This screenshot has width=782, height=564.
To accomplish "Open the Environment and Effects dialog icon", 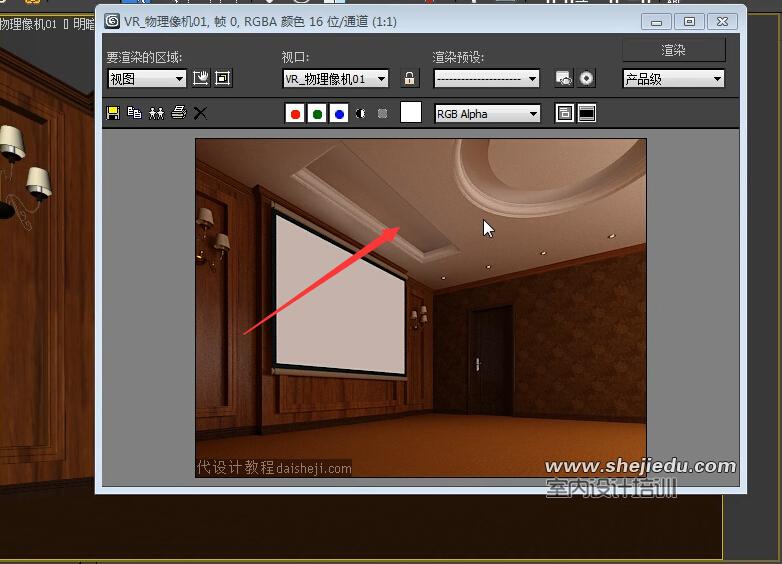I will pyautogui.click(x=586, y=78).
